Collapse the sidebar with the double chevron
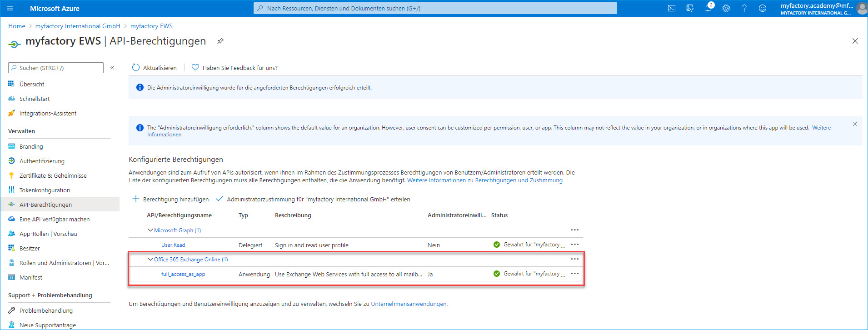The height and width of the screenshot is (330, 868). coord(112,68)
